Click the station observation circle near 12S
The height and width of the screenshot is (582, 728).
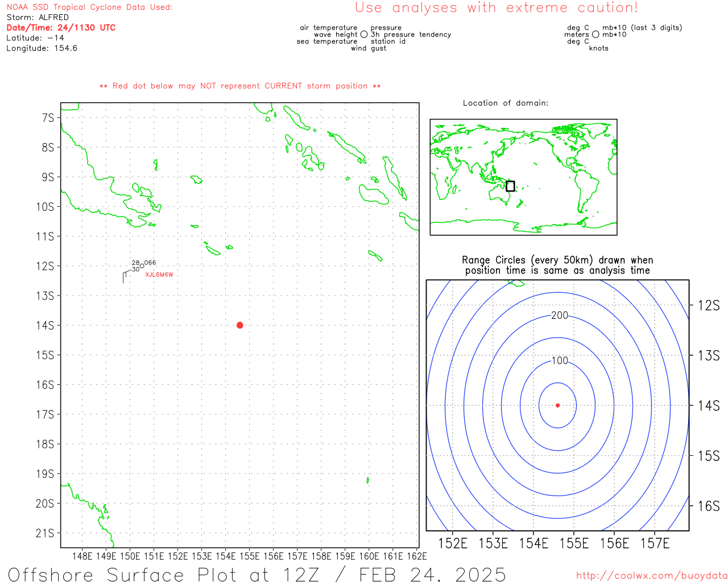point(142,266)
